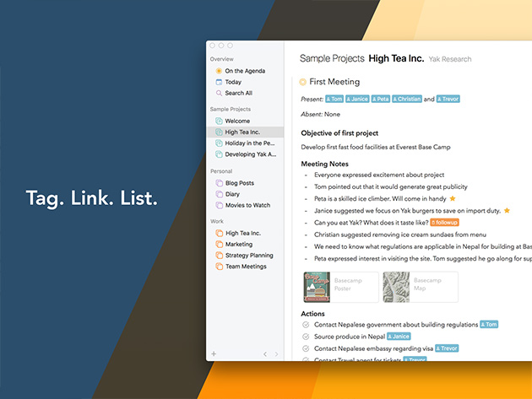
Task: Check off Source produce in Nepal action
Action: [306, 337]
